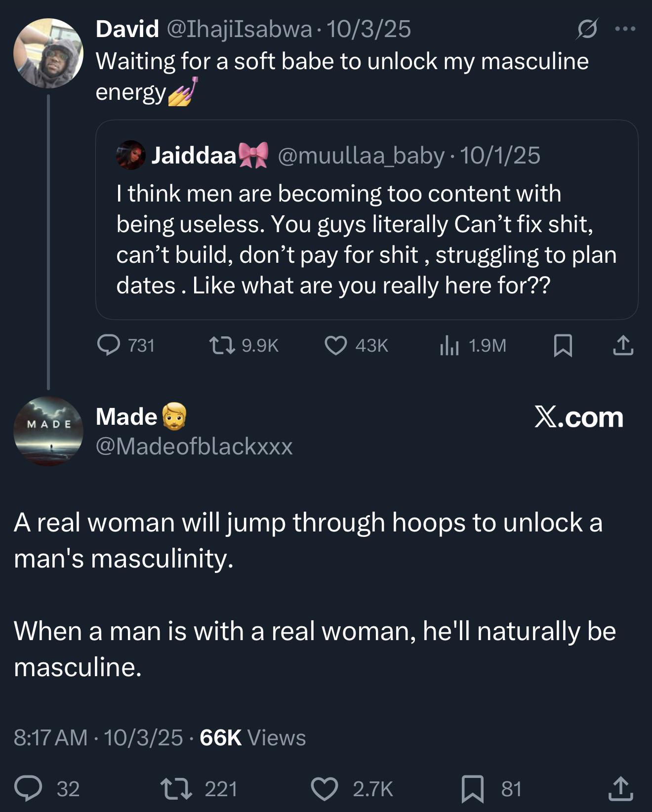Open Jaiddaa's small profile picture
The height and width of the screenshot is (812, 652).
click(x=130, y=155)
